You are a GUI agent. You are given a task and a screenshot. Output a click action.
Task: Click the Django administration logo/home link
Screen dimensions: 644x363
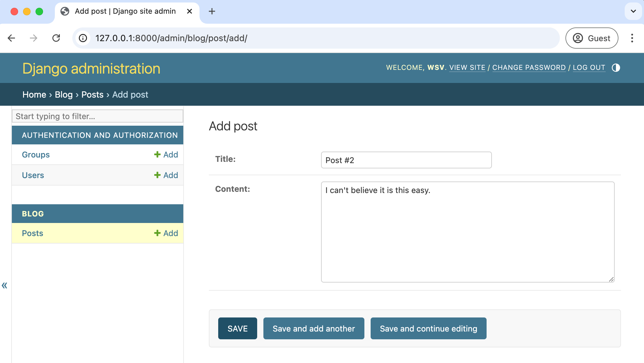pyautogui.click(x=91, y=68)
